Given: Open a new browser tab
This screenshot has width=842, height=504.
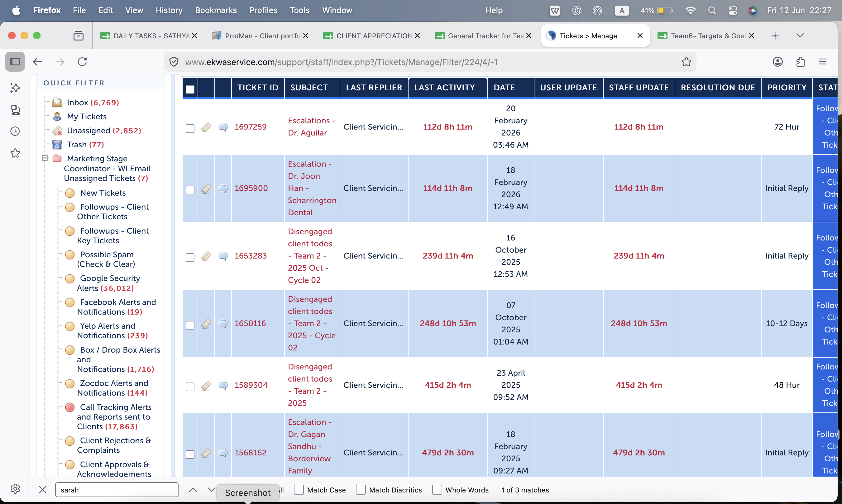Looking at the screenshot, I should point(775,36).
